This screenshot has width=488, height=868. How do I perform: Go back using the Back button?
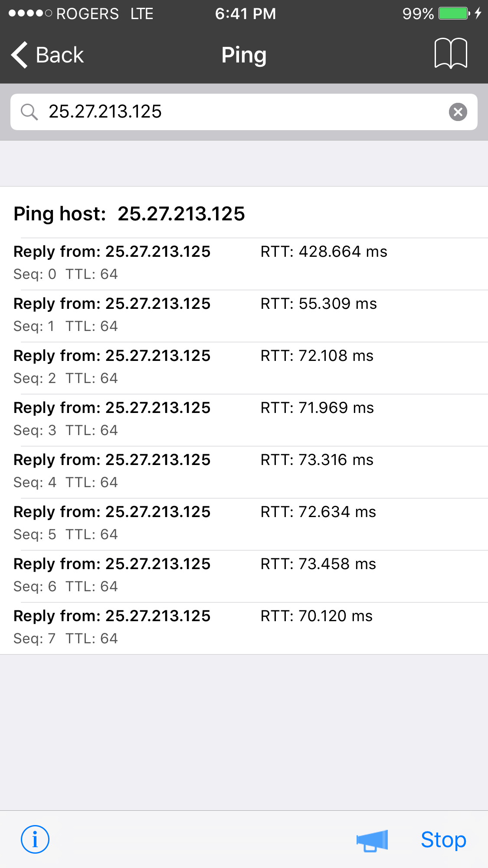tap(47, 55)
